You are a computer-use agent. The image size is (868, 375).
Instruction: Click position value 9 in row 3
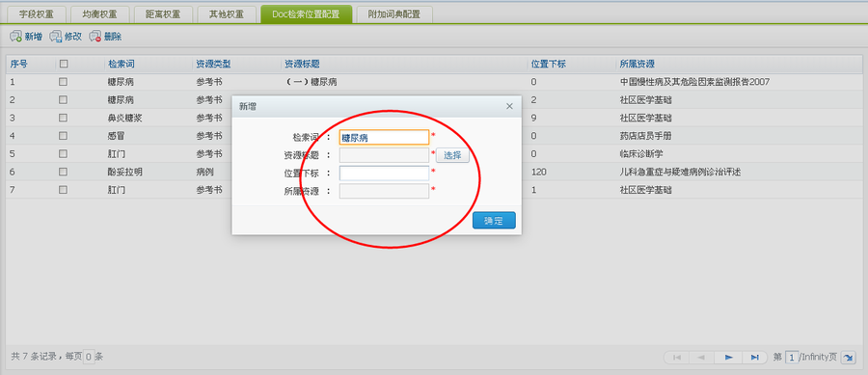(533, 118)
